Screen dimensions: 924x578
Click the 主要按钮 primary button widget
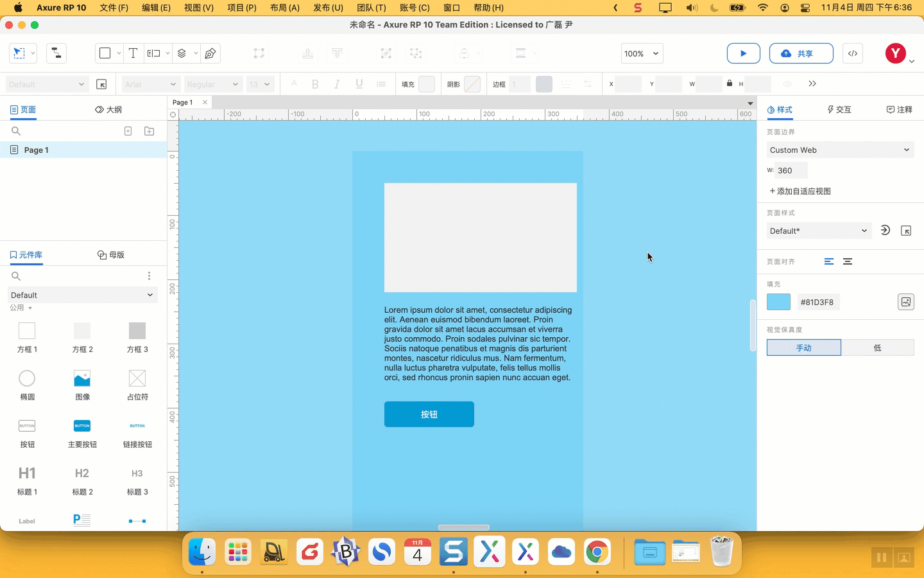pyautogui.click(x=82, y=433)
